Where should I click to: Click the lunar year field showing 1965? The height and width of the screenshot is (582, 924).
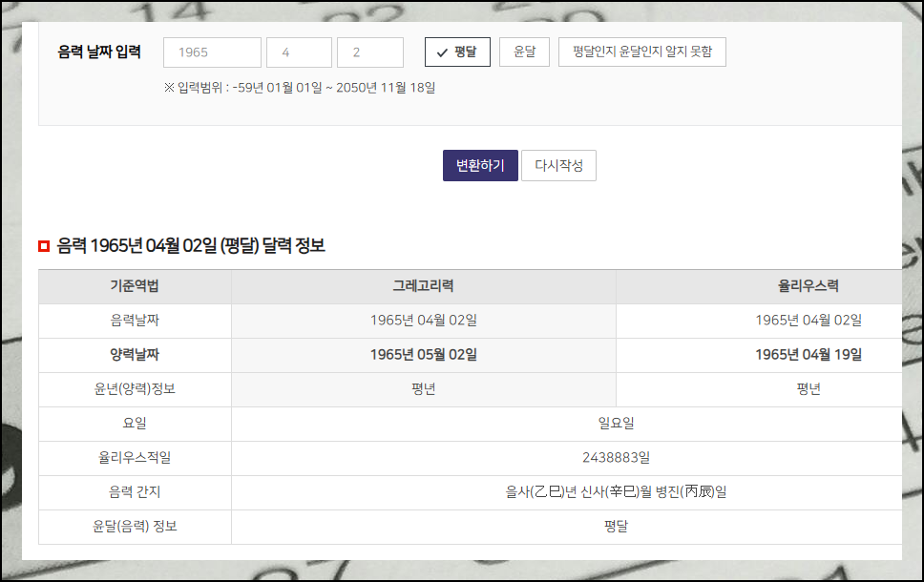[x=212, y=52]
